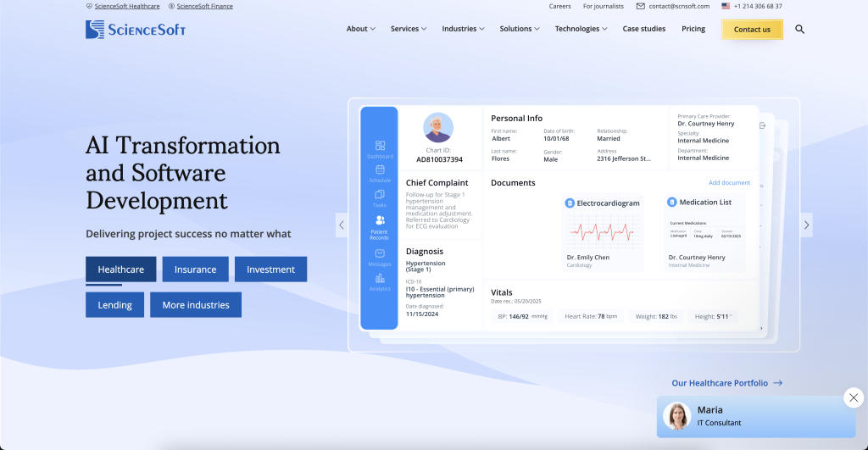Click the logout icon at the mockup's top right
Viewport: 868px width, 450px height.
pyautogui.click(x=762, y=125)
